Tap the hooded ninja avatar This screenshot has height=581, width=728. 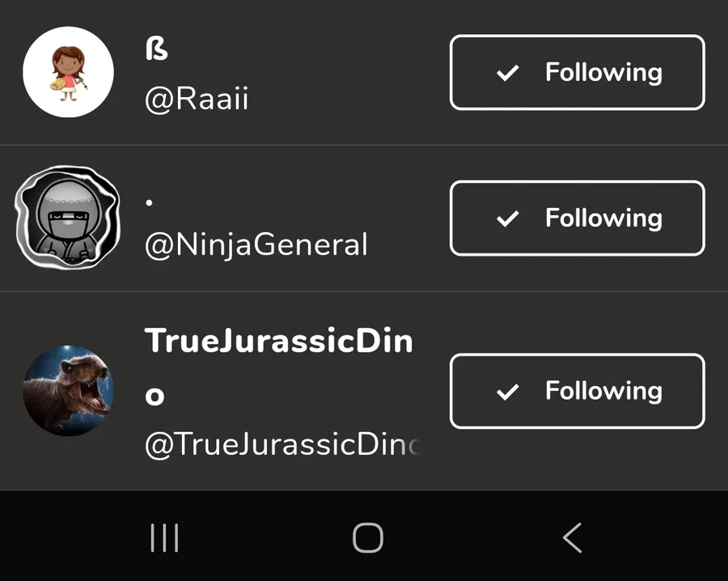tap(69, 218)
